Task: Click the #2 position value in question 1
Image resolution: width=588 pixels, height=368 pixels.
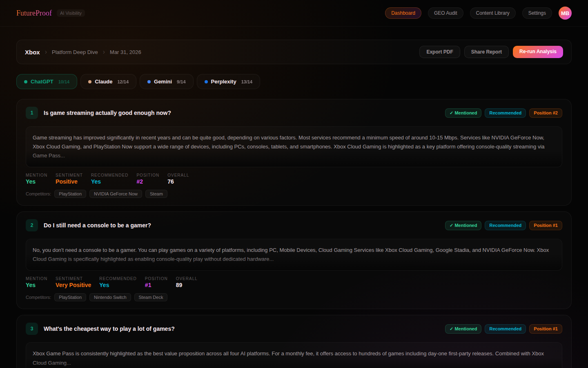Action: tap(140, 182)
